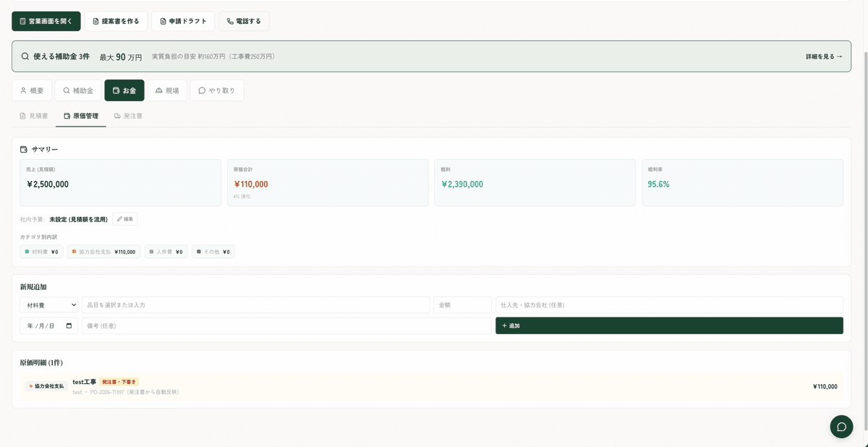Click the 協力会社支払 tag in cost row

pyautogui.click(x=46, y=386)
